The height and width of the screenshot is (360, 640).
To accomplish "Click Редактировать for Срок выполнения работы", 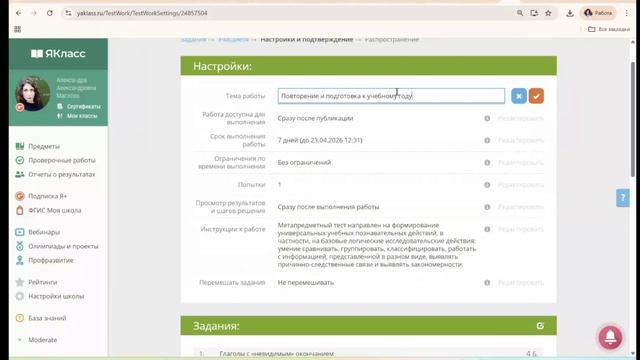I will (x=521, y=140).
